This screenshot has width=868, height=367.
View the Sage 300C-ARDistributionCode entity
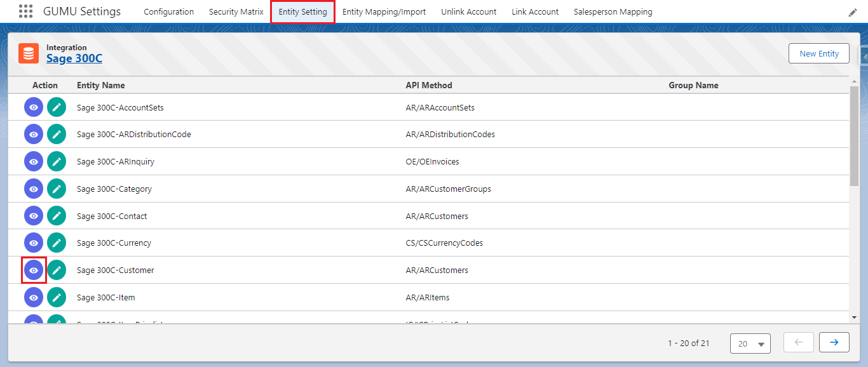[34, 135]
